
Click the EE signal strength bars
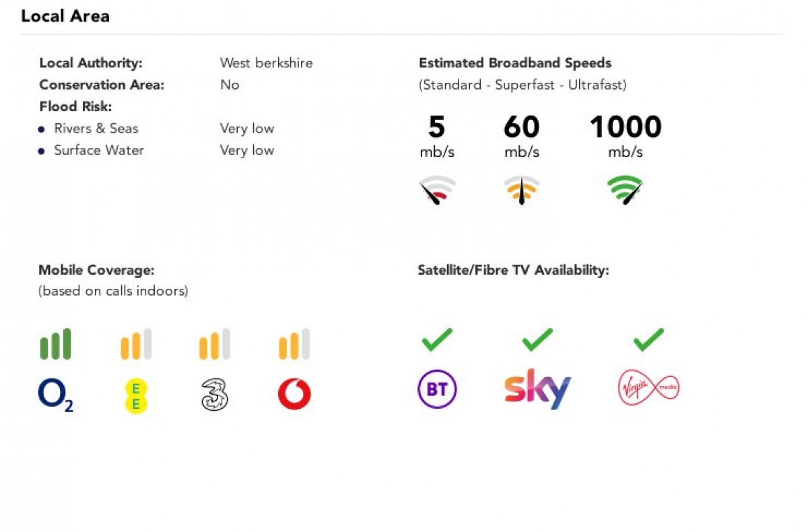135,344
